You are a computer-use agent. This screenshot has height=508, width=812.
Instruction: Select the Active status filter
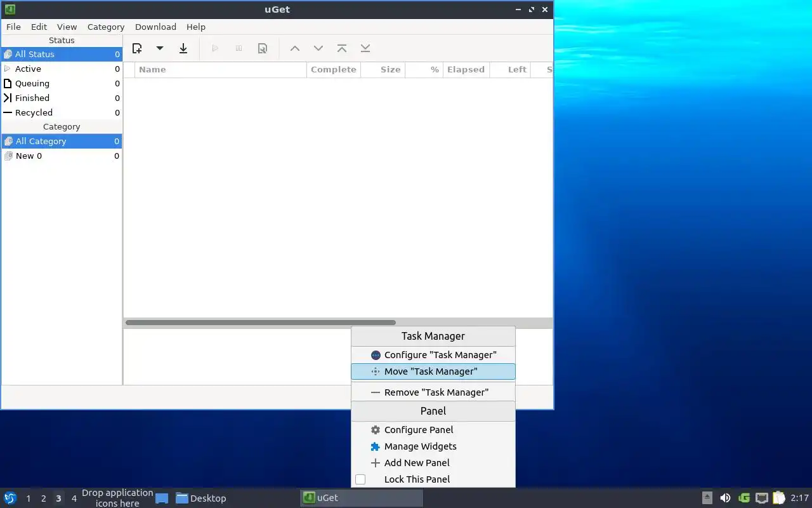(x=62, y=69)
